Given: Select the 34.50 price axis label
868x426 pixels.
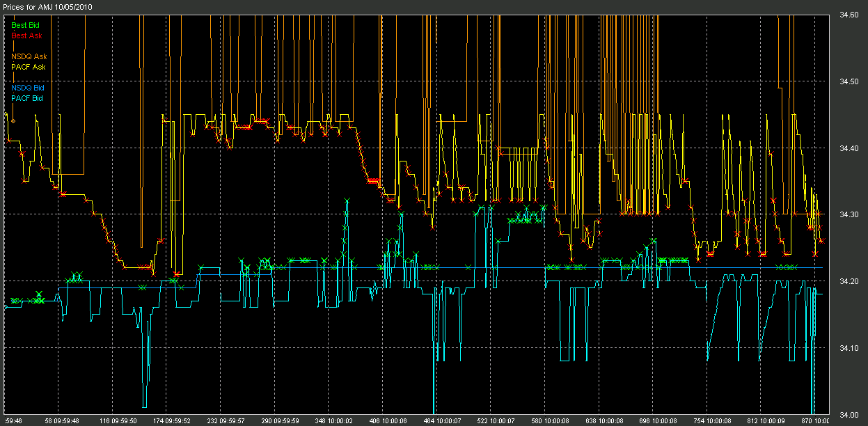Looking at the screenshot, I should click(x=849, y=81).
